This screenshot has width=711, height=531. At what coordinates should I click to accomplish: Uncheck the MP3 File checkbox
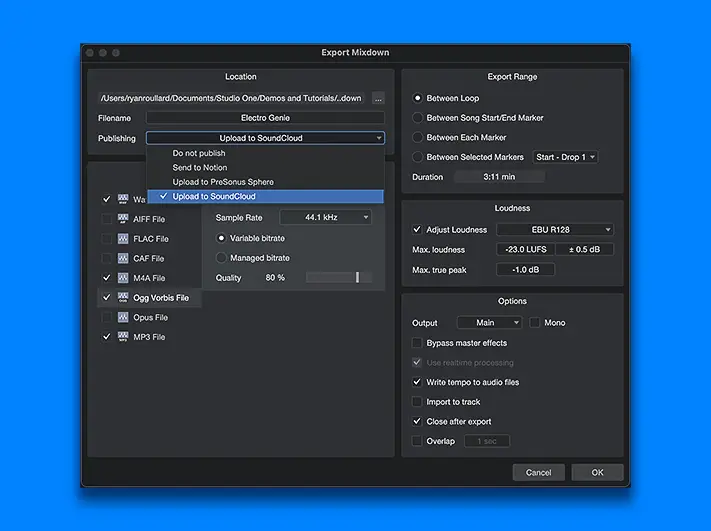point(107,336)
